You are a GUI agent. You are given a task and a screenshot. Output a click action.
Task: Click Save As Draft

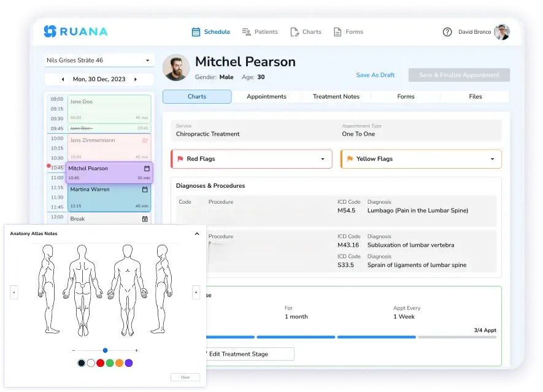pos(375,75)
